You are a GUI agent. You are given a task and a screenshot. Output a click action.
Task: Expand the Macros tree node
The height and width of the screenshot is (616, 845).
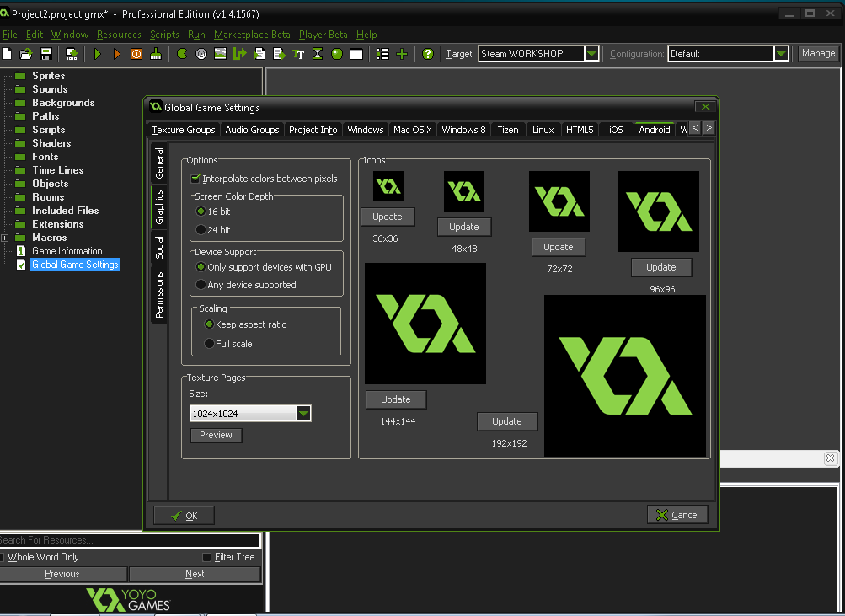tap(6, 238)
